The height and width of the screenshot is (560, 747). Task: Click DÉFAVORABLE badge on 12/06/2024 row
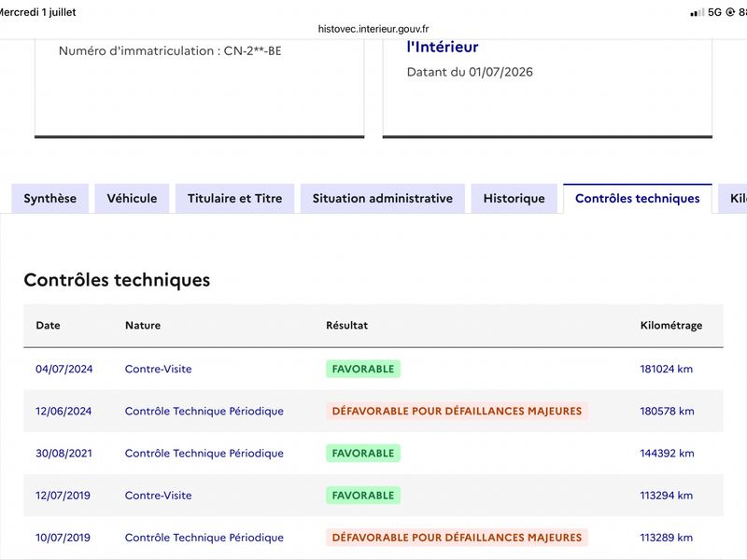(x=457, y=411)
